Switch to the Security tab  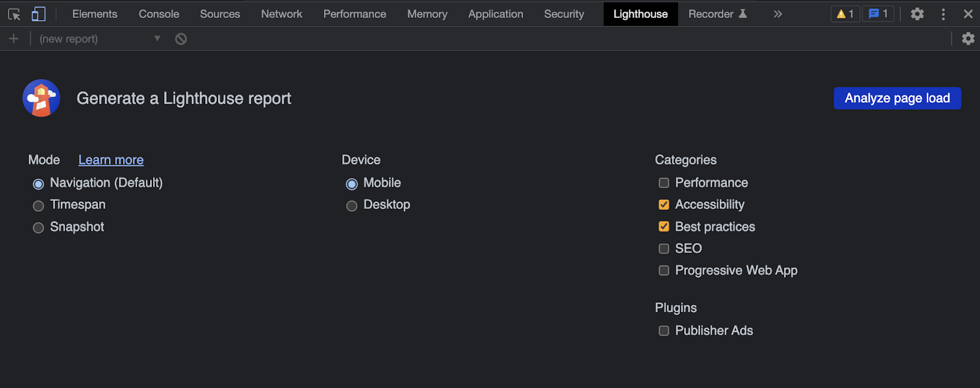pyautogui.click(x=564, y=13)
